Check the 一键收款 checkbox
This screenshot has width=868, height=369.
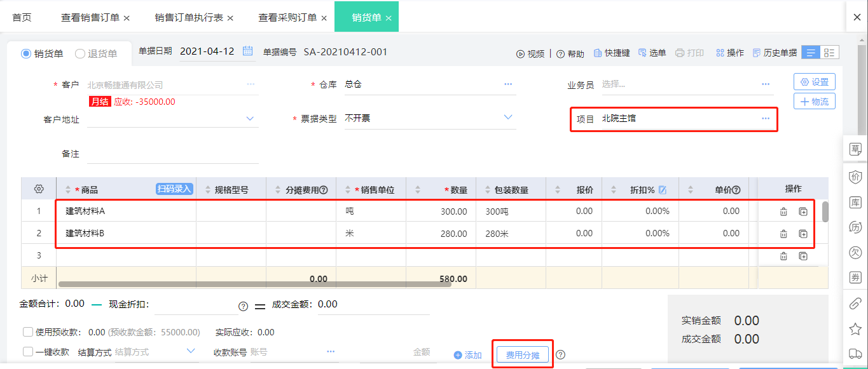click(27, 351)
